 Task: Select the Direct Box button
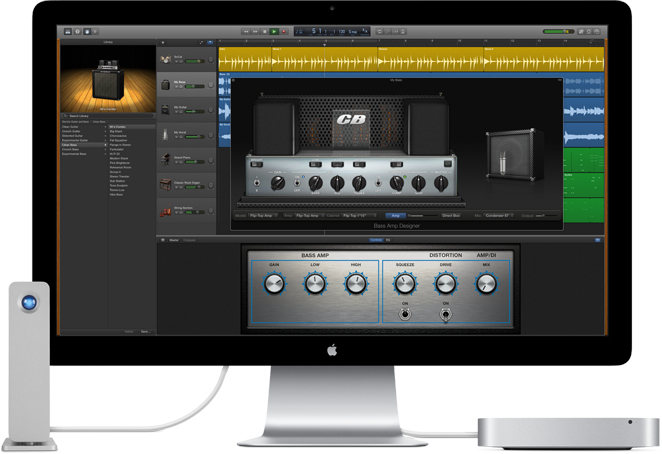[x=451, y=215]
